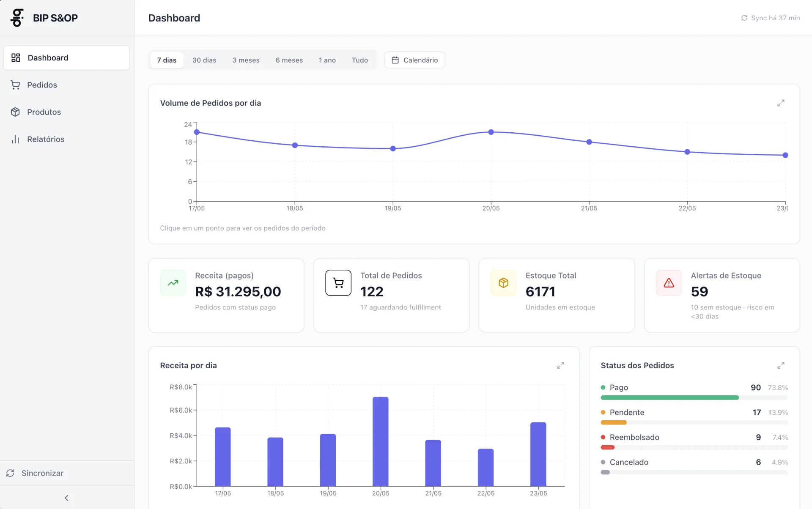Click the 17/05 point on orders line chart
Viewport: 812px width, 509px height.
197,132
